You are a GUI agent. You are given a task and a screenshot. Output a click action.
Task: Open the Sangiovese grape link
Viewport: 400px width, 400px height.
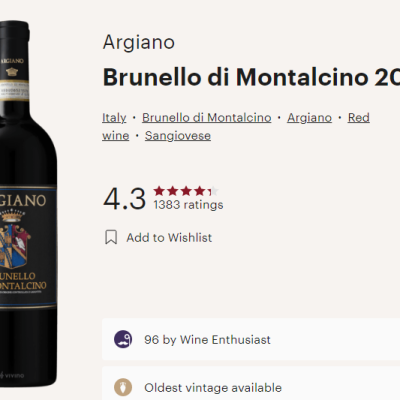(178, 136)
